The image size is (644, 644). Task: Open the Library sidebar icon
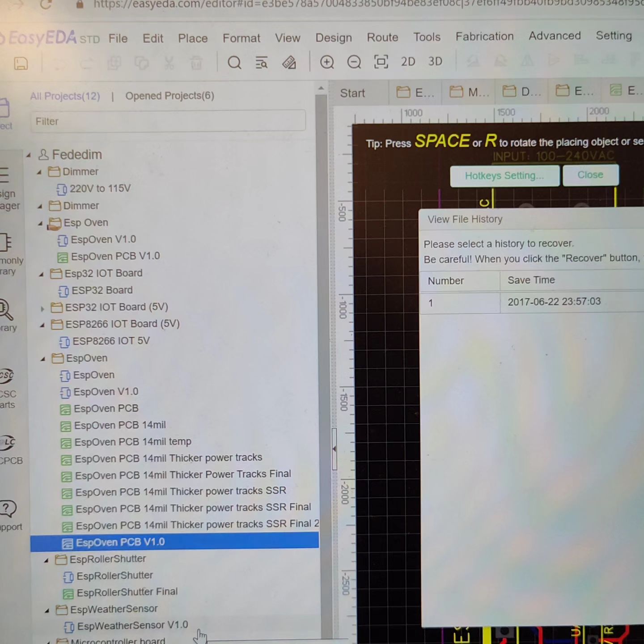click(x=6, y=316)
